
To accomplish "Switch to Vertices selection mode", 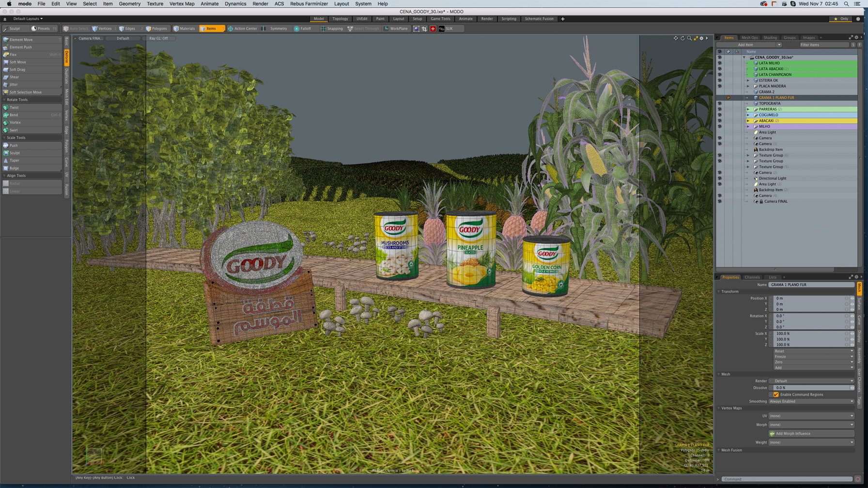I will (x=103, y=29).
